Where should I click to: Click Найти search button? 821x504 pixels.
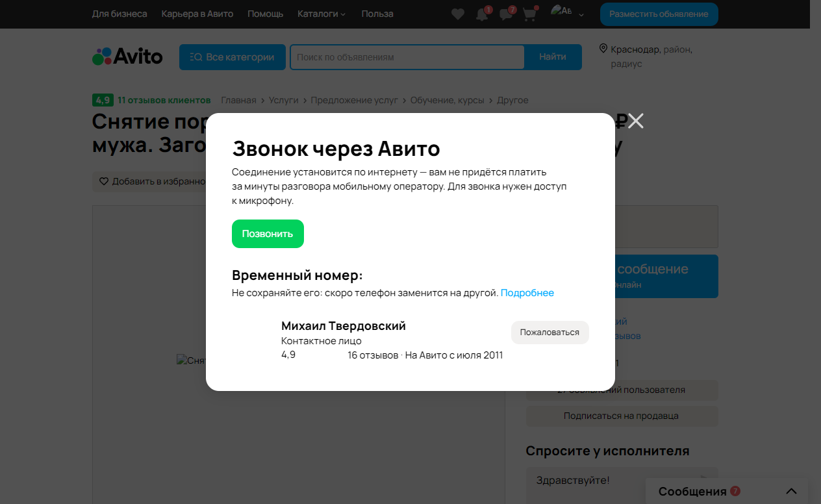tap(553, 57)
